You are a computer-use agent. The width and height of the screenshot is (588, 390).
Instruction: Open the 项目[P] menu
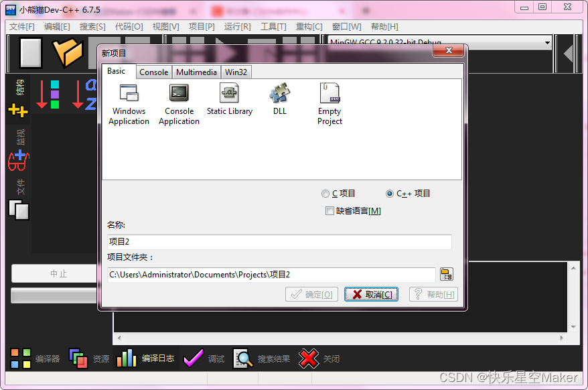coord(202,27)
